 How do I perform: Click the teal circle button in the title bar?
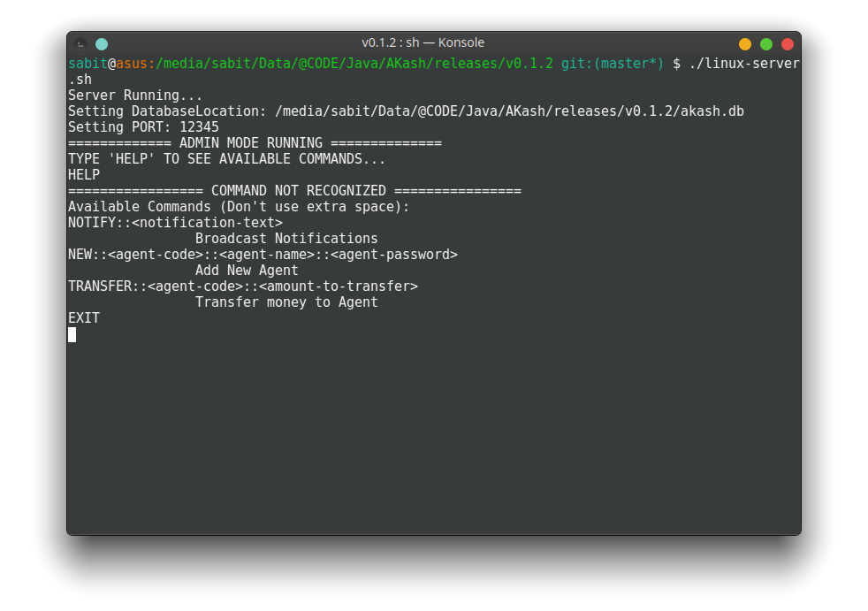coord(102,43)
